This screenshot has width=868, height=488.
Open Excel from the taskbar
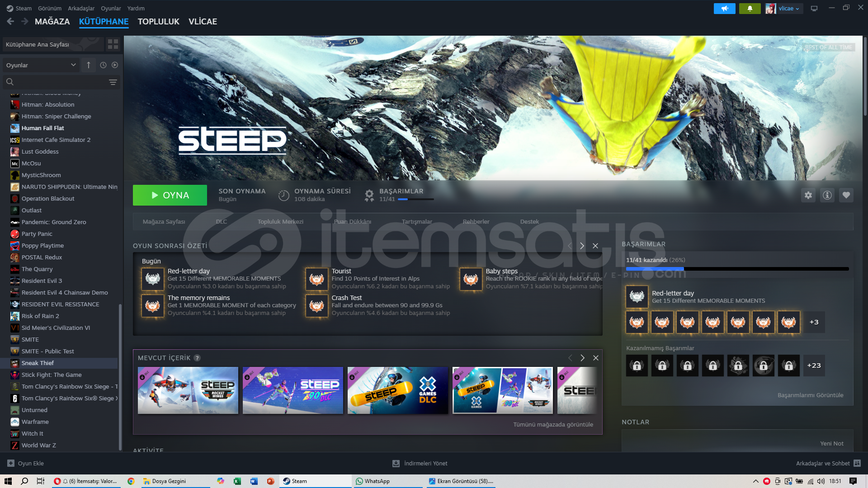pyautogui.click(x=237, y=481)
